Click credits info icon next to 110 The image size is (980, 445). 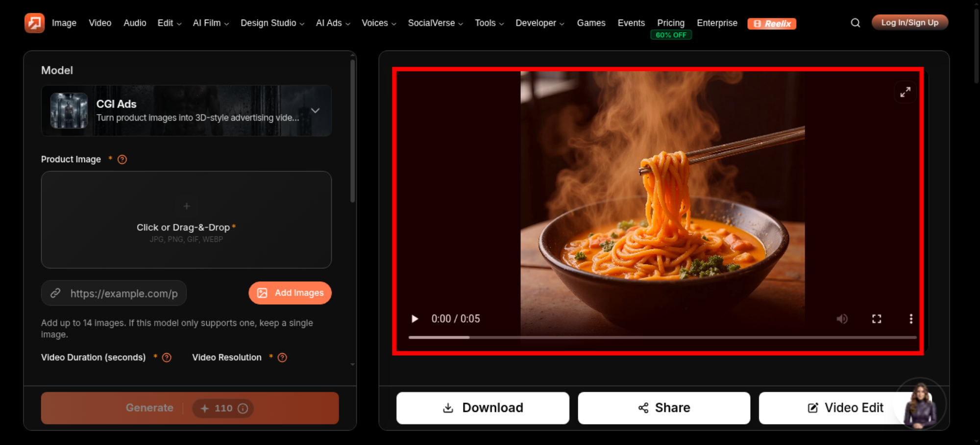point(243,408)
